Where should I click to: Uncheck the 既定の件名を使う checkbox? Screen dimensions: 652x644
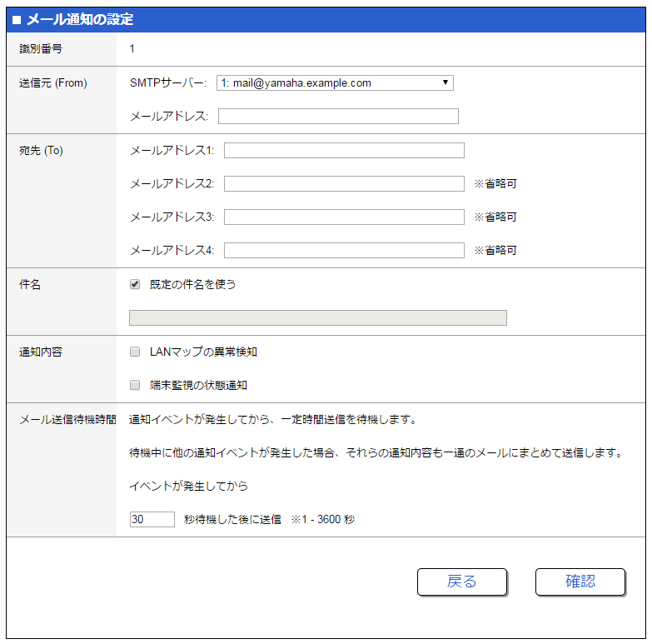[x=135, y=284]
